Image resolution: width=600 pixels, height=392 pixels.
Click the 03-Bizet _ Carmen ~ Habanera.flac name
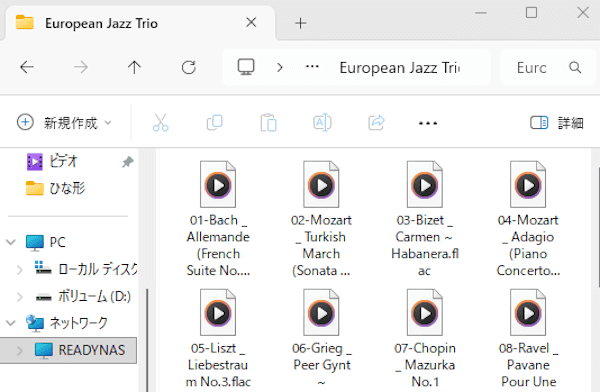click(x=425, y=245)
